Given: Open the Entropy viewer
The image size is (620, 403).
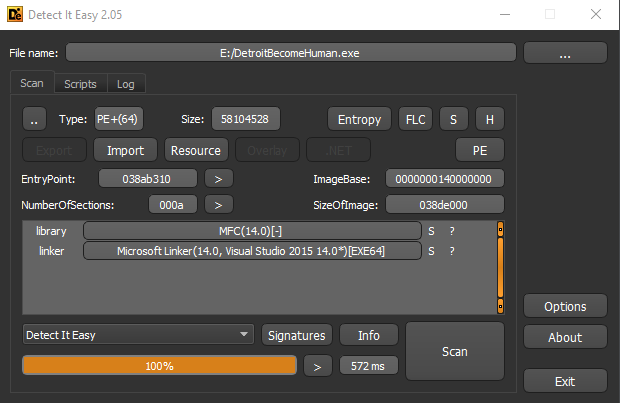Looking at the screenshot, I should [x=359, y=119].
